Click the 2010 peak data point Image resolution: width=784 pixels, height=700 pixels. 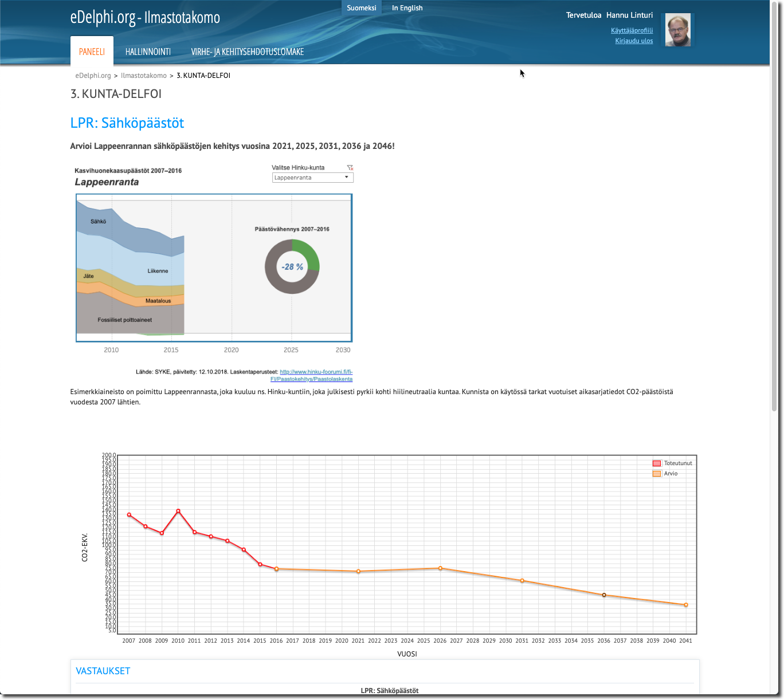[178, 511]
